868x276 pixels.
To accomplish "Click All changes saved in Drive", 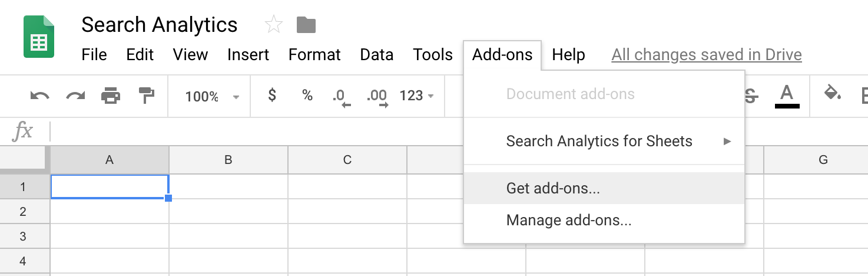I will tap(707, 55).
